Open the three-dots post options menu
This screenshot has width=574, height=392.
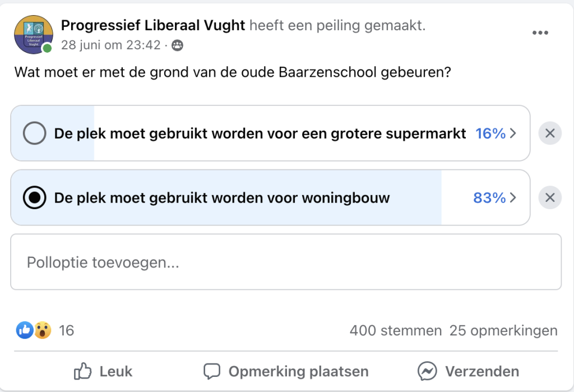click(x=540, y=33)
